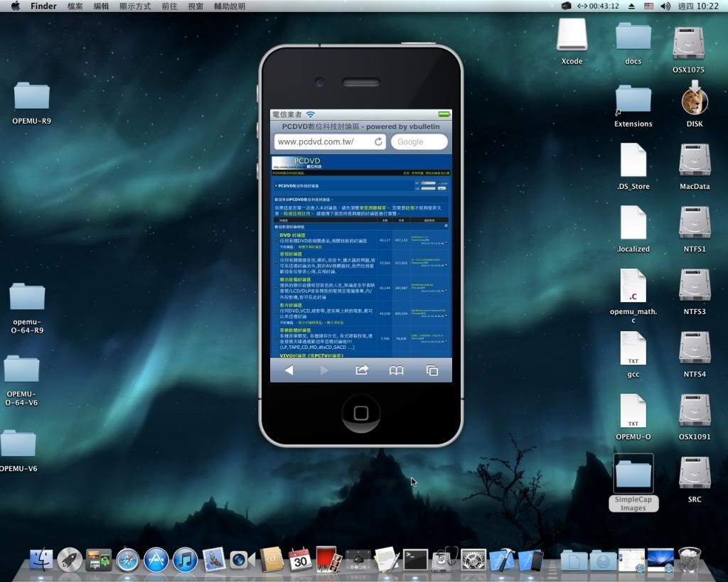The height and width of the screenshot is (582, 728).
Task: Open the 顯示方式 menu
Action: coord(135,6)
